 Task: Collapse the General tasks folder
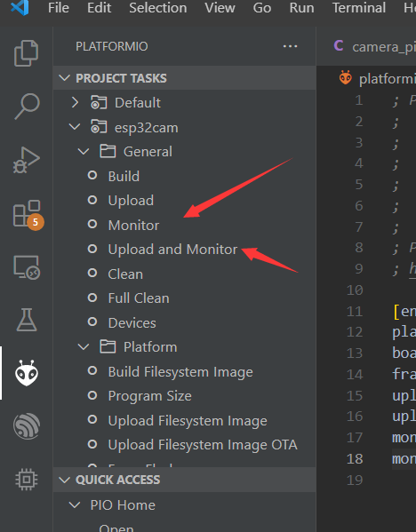(x=84, y=151)
